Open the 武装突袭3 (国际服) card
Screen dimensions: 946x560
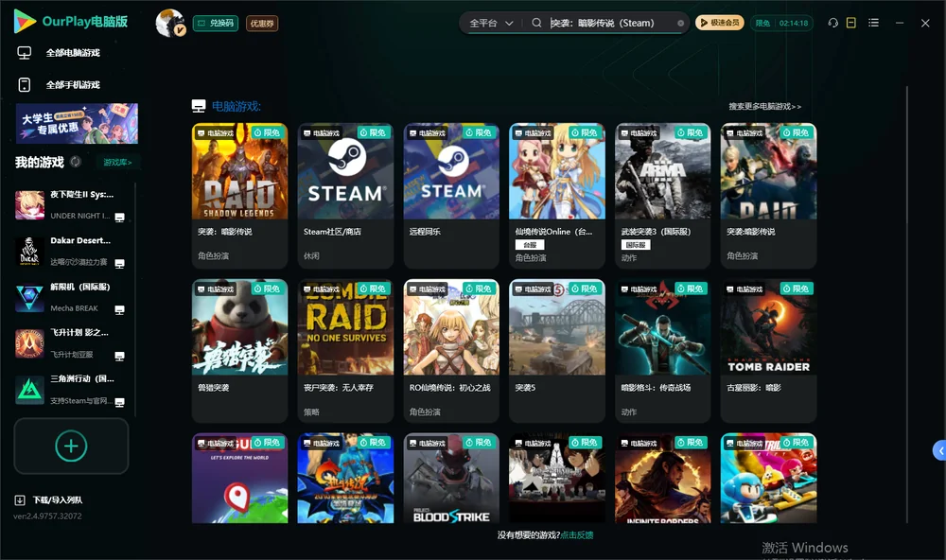click(662, 196)
